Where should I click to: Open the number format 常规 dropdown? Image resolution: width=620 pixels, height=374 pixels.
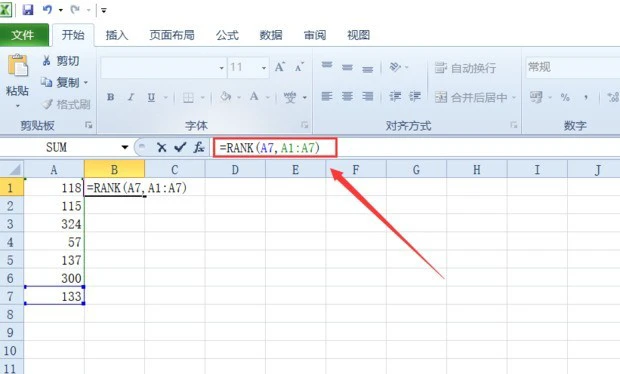[x=573, y=67]
